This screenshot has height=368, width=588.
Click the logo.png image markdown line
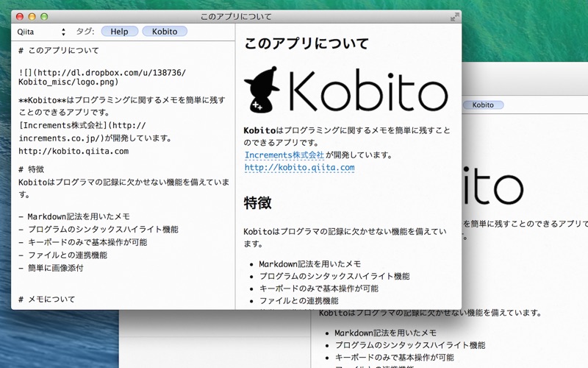[102, 77]
